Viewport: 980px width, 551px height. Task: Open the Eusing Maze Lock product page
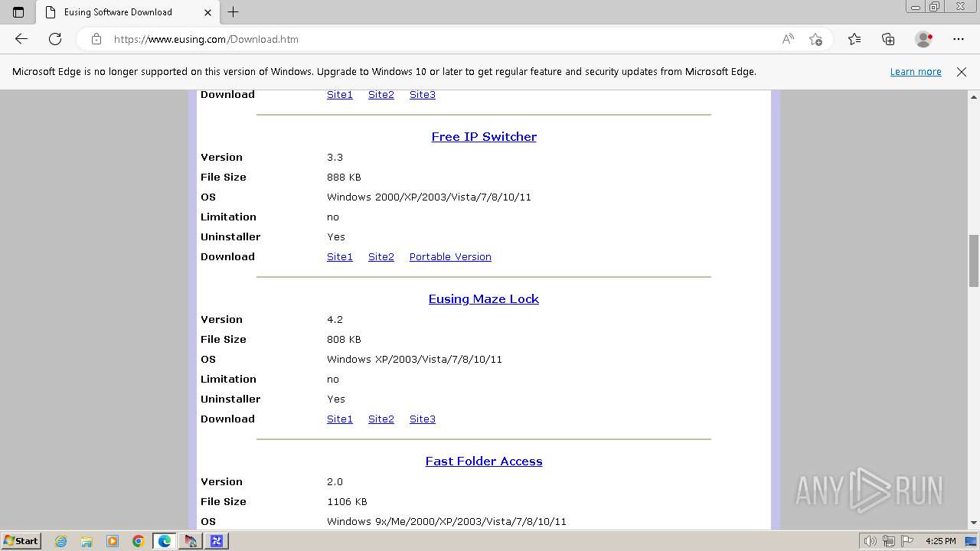pos(484,298)
